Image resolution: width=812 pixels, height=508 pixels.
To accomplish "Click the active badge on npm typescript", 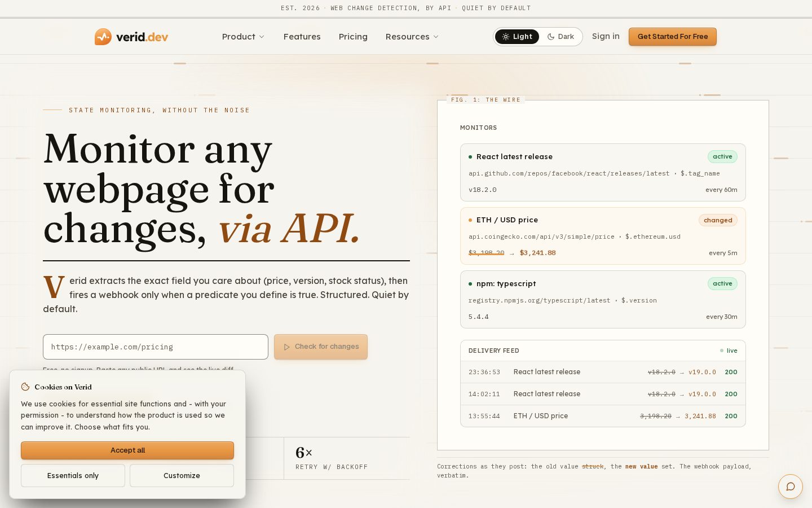I will (722, 283).
